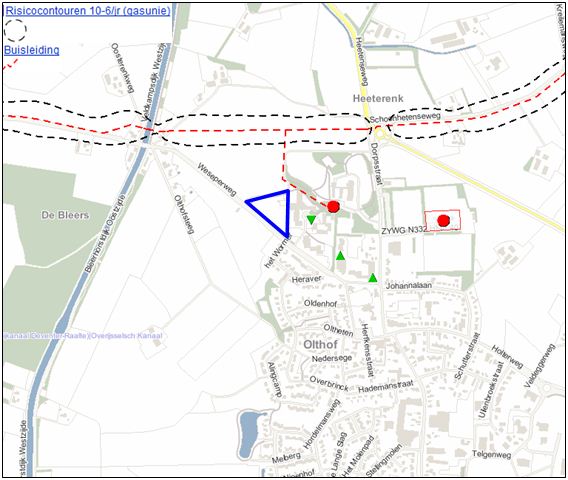Select the downward-pointing green triangle marker
Image resolution: width=568 pixels, height=480 pixels.
[311, 220]
